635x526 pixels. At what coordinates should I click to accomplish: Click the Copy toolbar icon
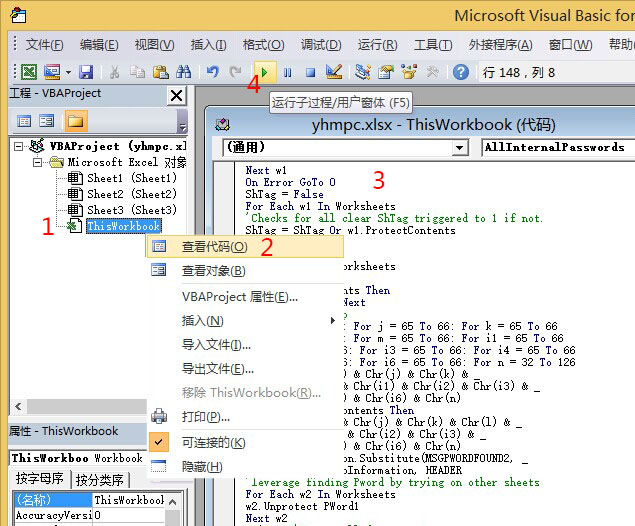tap(138, 72)
